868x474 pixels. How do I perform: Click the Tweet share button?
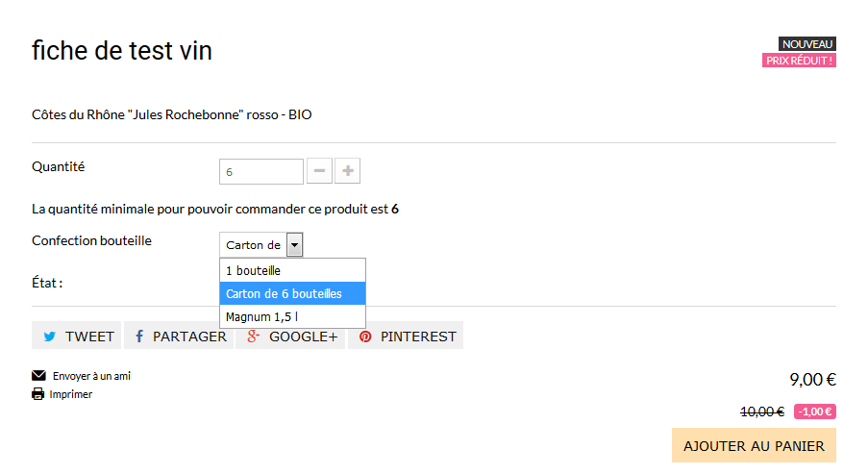[76, 336]
